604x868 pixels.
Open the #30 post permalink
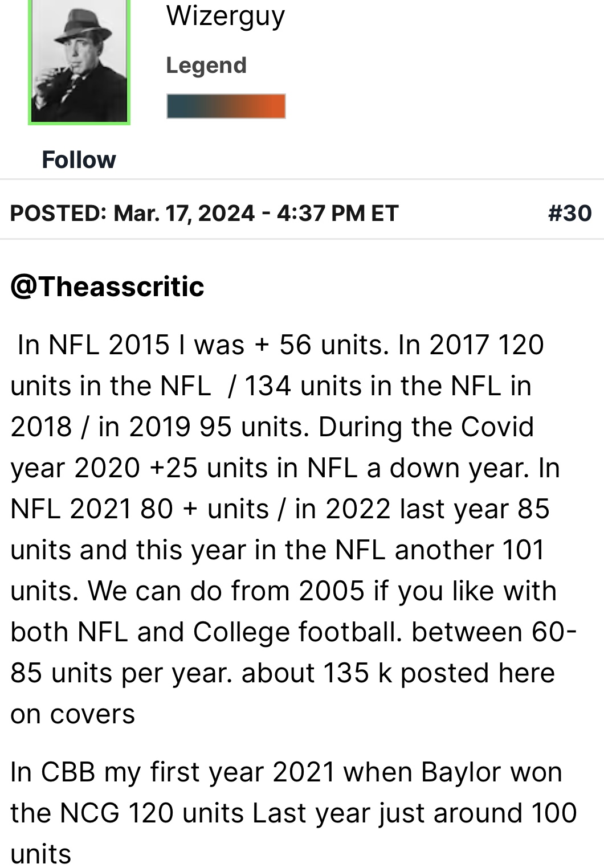click(x=569, y=213)
